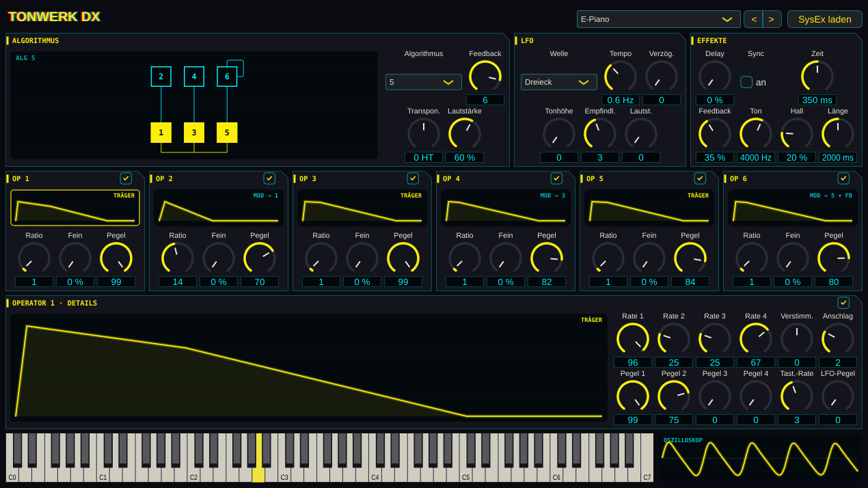Go to next preset with the > arrow
868x488 pixels.
pyautogui.click(x=772, y=19)
